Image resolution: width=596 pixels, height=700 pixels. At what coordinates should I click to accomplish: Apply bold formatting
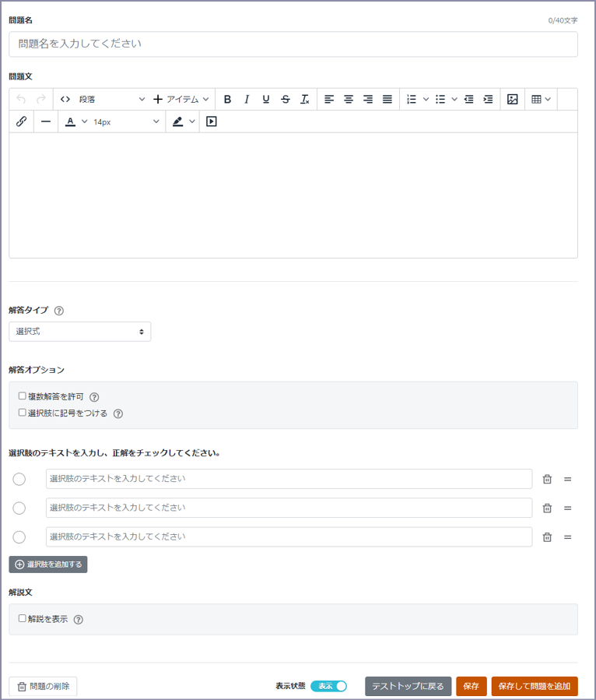[227, 99]
